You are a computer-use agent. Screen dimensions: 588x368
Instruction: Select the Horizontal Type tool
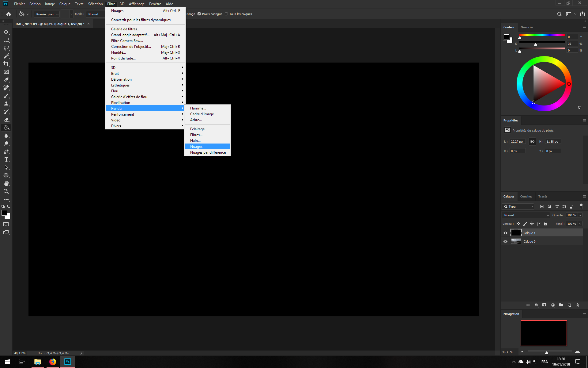point(6,159)
